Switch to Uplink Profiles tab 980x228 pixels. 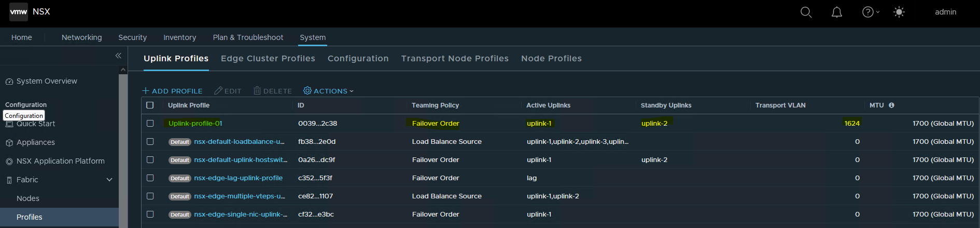[176, 58]
